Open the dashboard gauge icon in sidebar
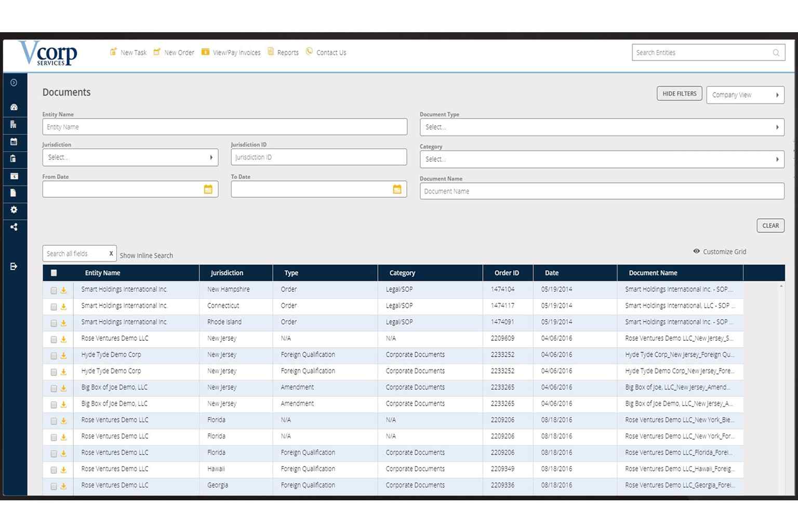 (x=14, y=107)
